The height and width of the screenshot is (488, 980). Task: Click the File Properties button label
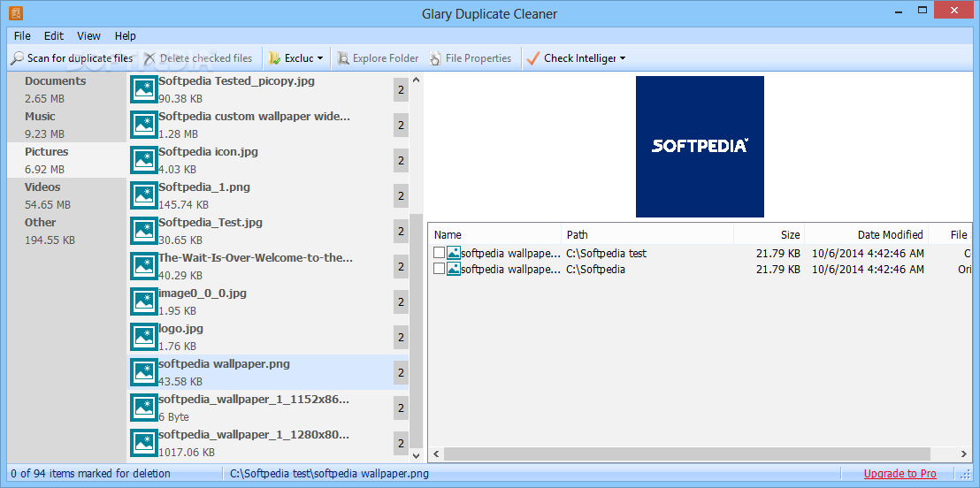click(x=479, y=58)
